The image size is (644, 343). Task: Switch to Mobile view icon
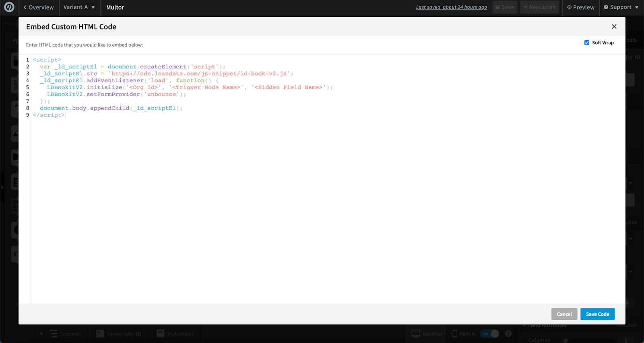455,334
